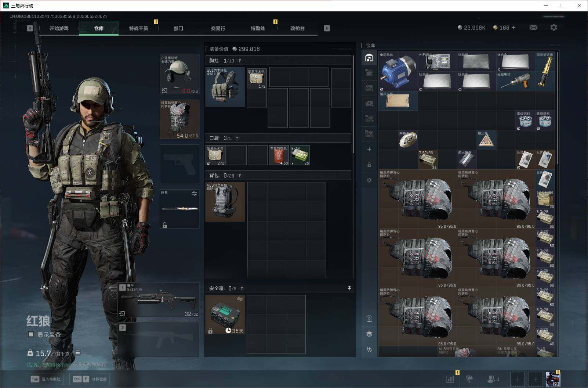Open the II-level extension box in sidebar
Viewport: 588px width, 388px height.
[x=369, y=103]
